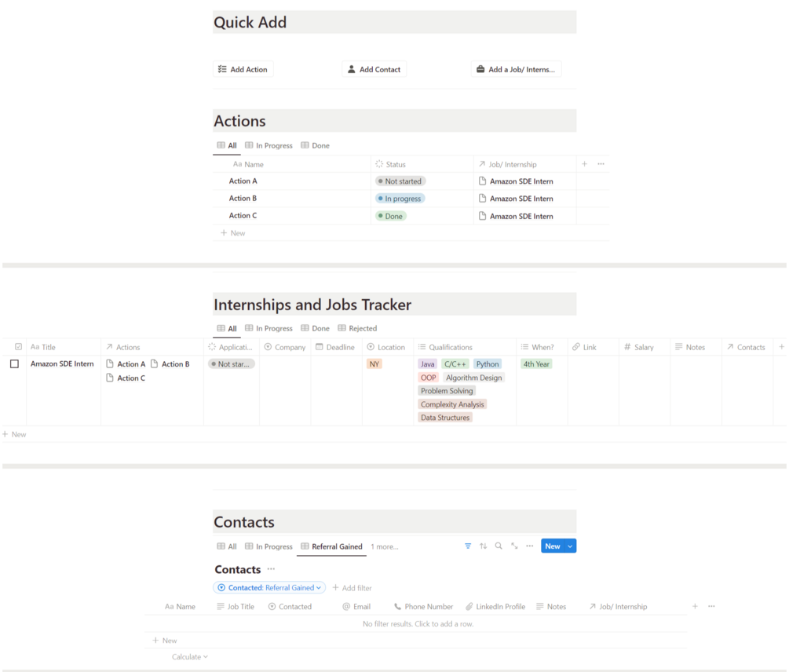Click the filter icon in Contacts toolbar
Image resolution: width=789 pixels, height=672 pixels.
[468, 546]
